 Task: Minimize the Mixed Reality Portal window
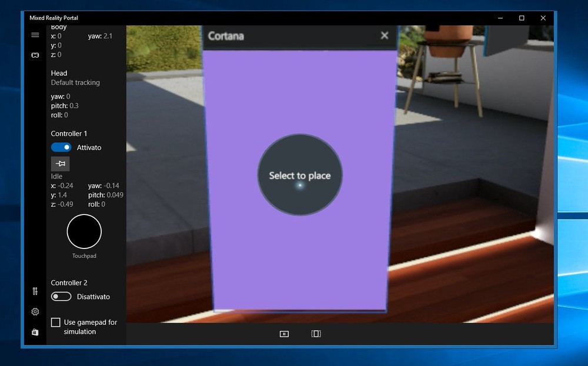tap(500, 18)
